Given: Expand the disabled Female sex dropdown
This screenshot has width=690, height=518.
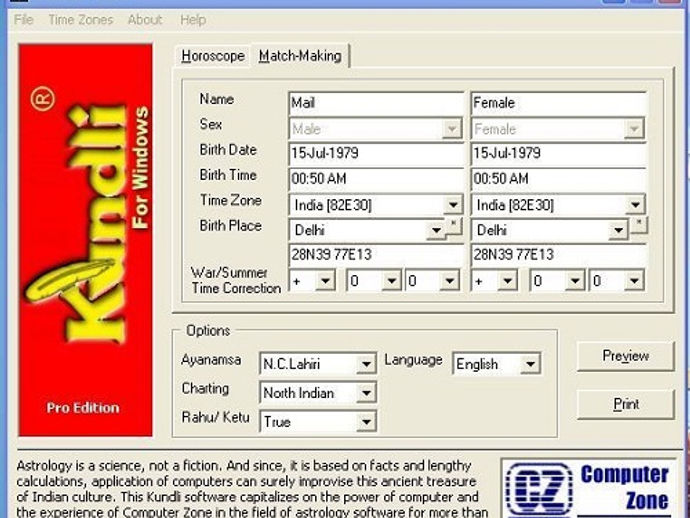Looking at the screenshot, I should coord(558,129).
